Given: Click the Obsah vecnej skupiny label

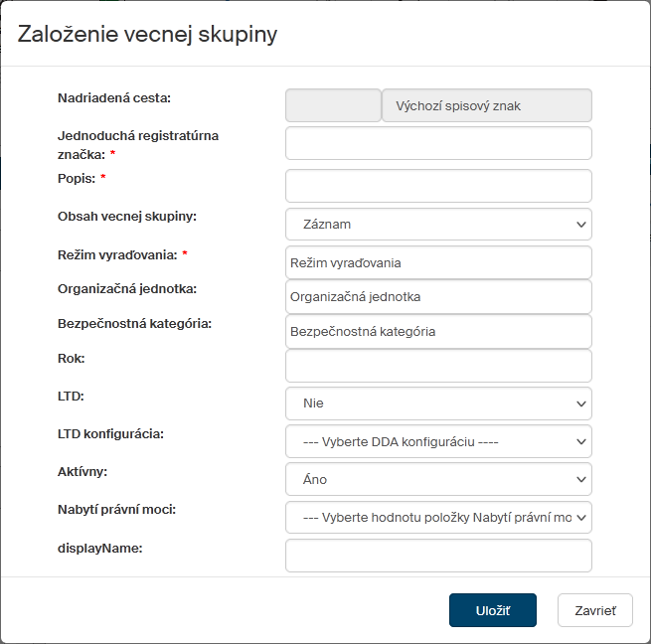Looking at the screenshot, I should click(x=127, y=216).
